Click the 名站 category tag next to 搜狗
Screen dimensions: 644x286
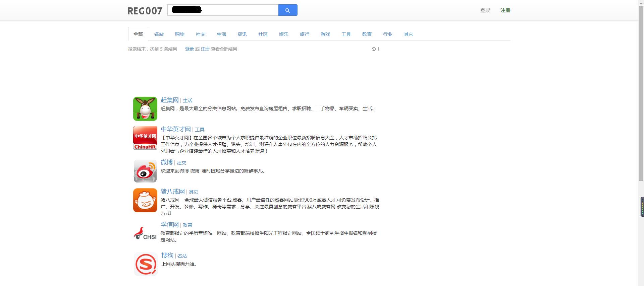click(x=182, y=256)
